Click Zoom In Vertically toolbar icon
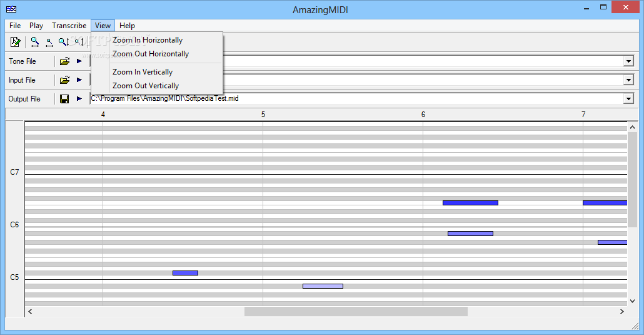 64,41
